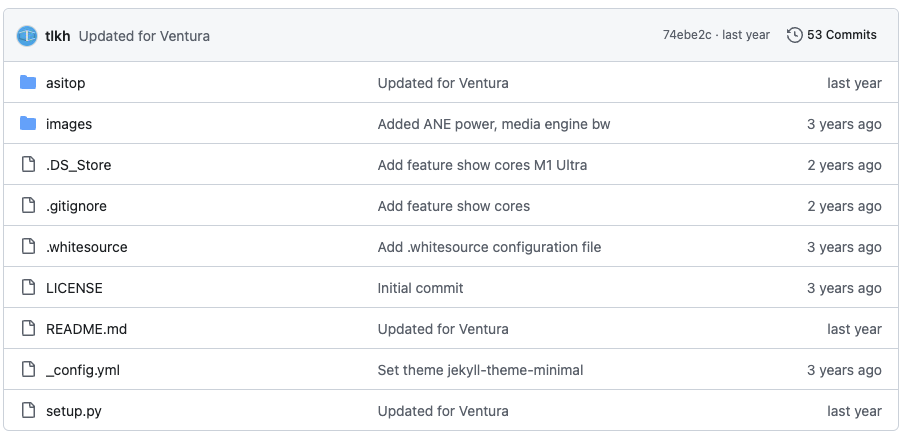
Task: Click the images folder icon
Action: tap(28, 124)
